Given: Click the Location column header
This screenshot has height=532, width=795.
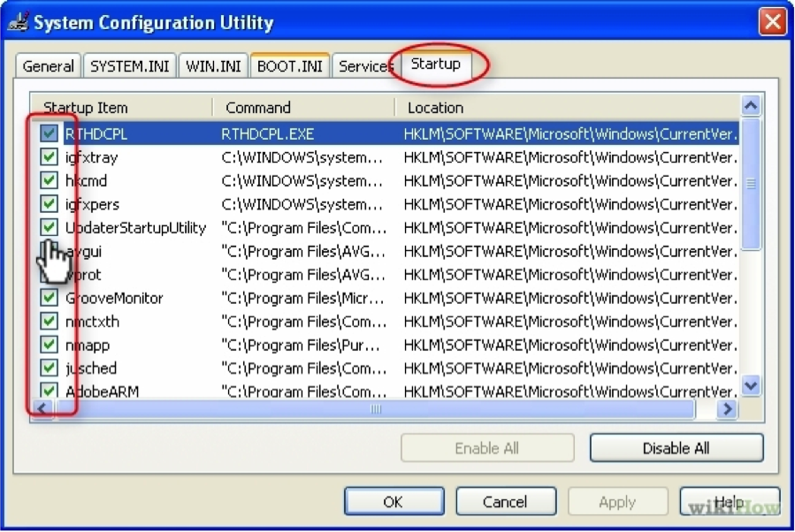Looking at the screenshot, I should click(567, 108).
